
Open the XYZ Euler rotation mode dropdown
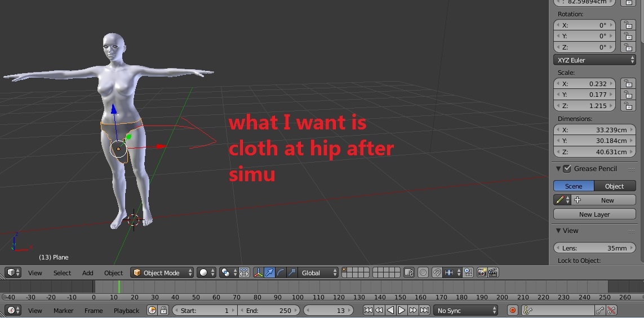point(594,60)
